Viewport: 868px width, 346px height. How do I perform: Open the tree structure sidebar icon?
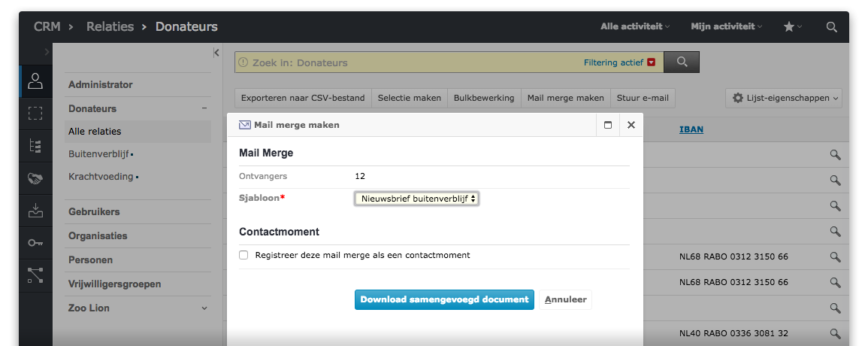click(35, 146)
